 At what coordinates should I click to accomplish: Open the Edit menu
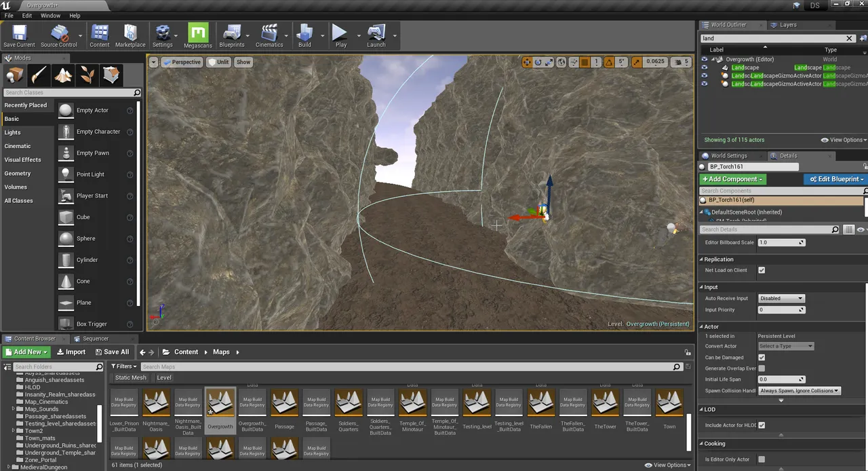pos(27,16)
